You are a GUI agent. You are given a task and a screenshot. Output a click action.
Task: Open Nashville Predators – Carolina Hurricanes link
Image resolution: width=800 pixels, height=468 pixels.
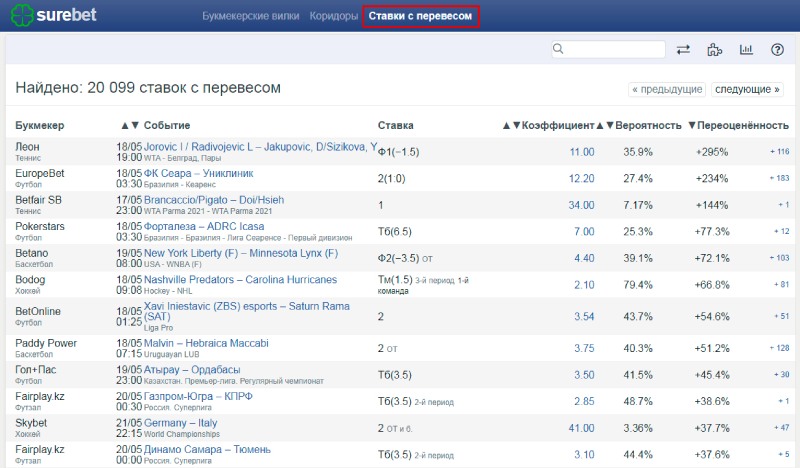[240, 280]
